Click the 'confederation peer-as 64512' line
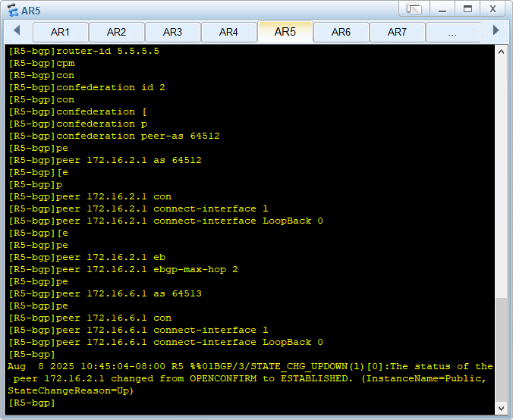 [x=114, y=136]
